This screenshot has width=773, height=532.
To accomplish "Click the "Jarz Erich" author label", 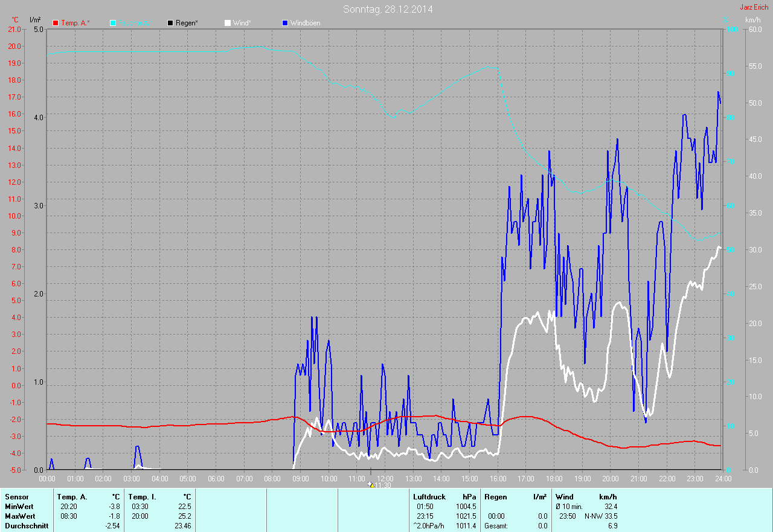I will click(x=754, y=7).
